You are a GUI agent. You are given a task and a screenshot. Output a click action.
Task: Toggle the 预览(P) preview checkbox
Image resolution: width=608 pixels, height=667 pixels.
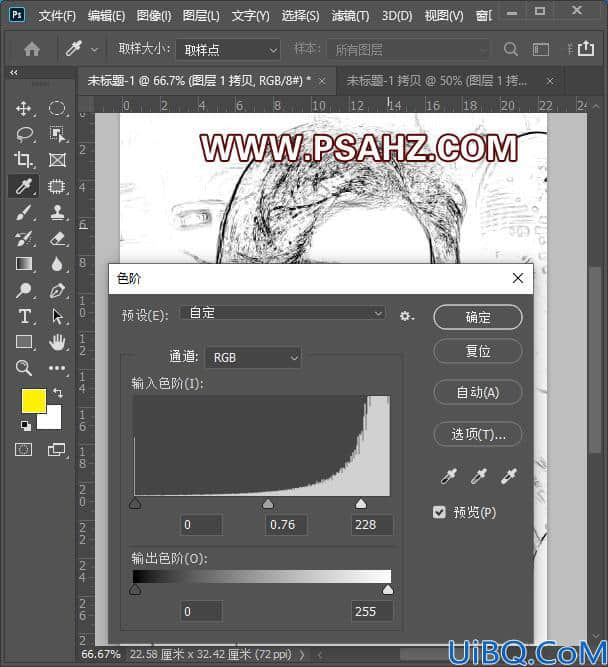click(439, 512)
